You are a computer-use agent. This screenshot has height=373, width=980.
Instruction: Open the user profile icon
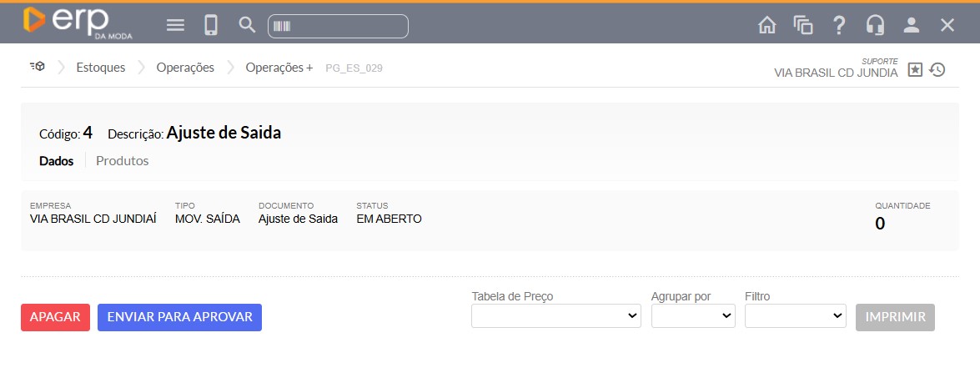tap(911, 26)
